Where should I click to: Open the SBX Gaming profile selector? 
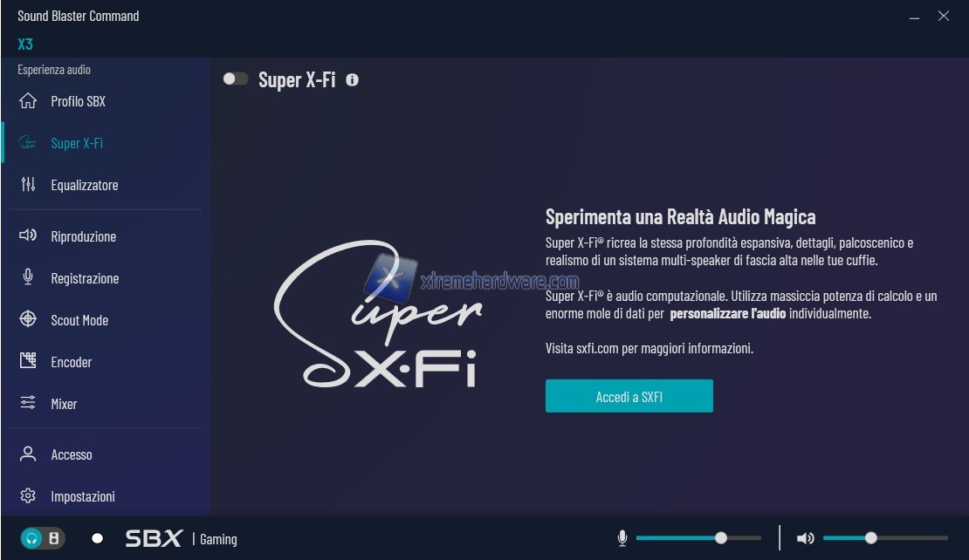181,538
